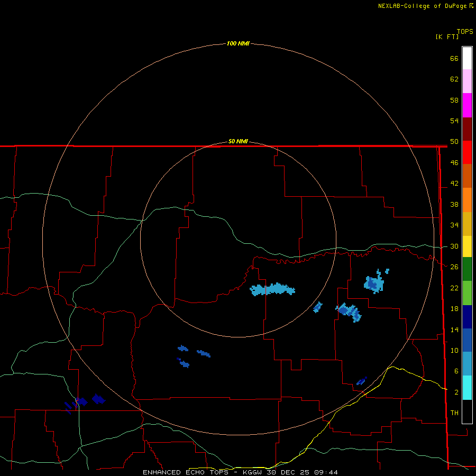
Task: Click the small diagonal blue echo by the southeast 100 NMI ring
Action: 362,381
